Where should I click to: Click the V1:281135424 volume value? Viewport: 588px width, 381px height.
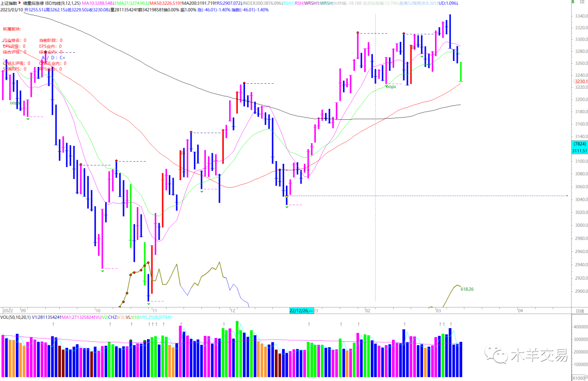point(46,317)
